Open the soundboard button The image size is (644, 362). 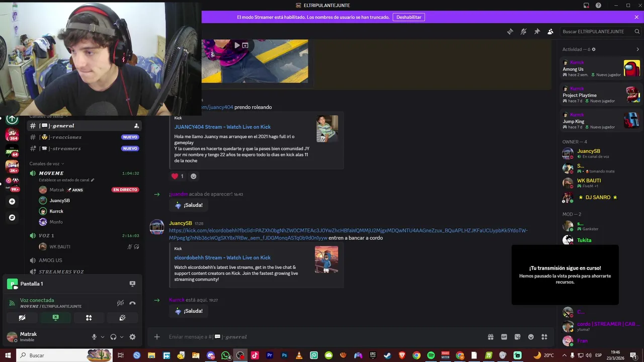coord(122,318)
